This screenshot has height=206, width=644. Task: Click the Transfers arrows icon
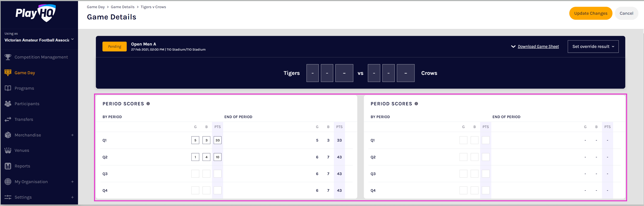pos(8,119)
